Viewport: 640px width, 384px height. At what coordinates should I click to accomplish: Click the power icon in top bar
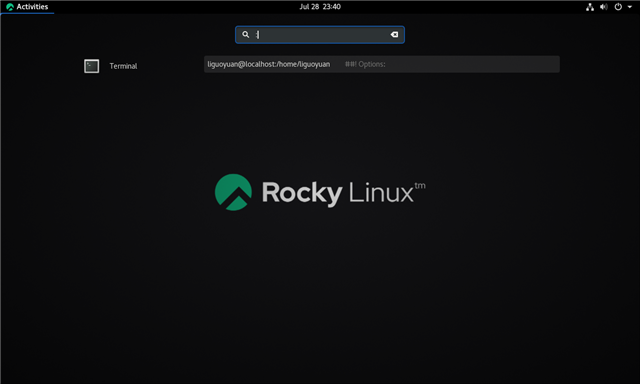coord(618,7)
